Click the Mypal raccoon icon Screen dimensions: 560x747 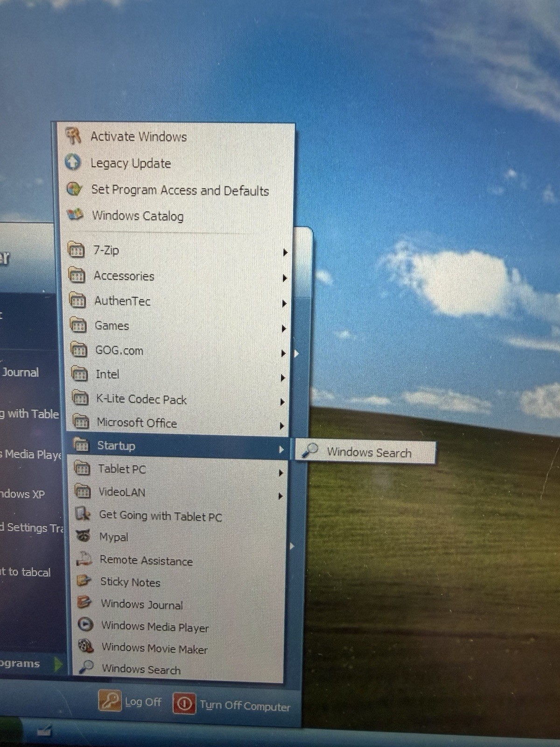coord(84,536)
